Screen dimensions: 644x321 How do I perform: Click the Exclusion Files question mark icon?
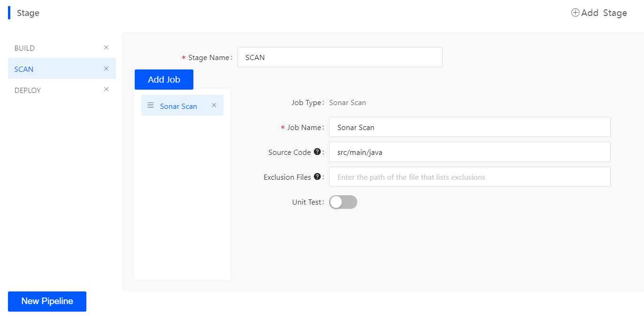tap(317, 177)
